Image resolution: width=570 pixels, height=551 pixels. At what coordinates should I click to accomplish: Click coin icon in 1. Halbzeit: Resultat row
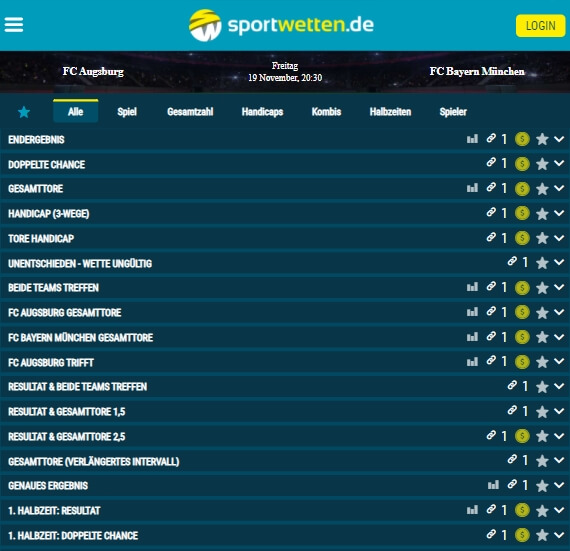tap(522, 510)
